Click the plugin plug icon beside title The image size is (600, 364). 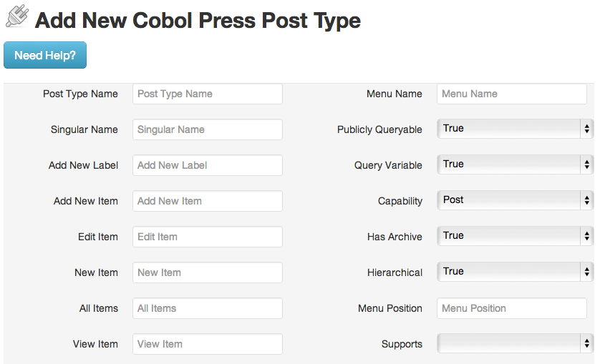click(x=17, y=16)
